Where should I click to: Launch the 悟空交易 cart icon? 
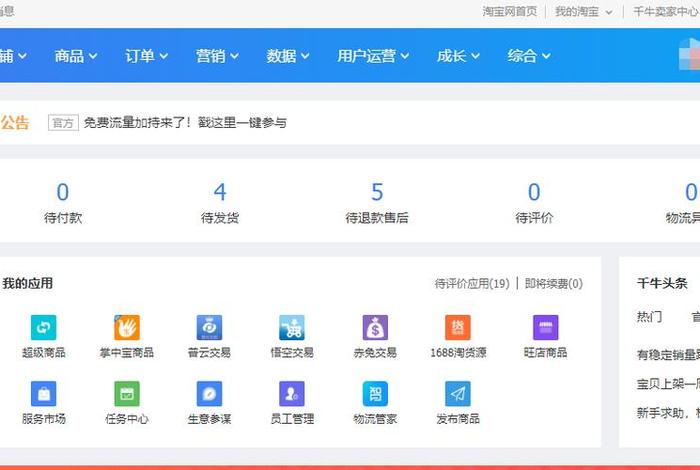pos(292,328)
